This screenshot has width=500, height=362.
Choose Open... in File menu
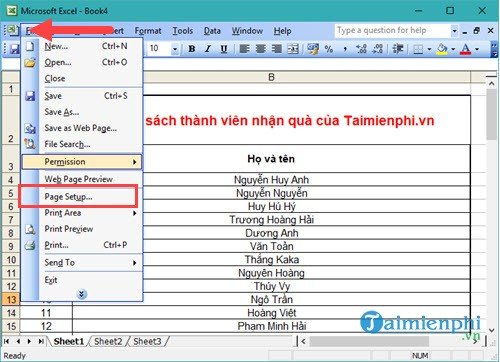[x=82, y=62]
